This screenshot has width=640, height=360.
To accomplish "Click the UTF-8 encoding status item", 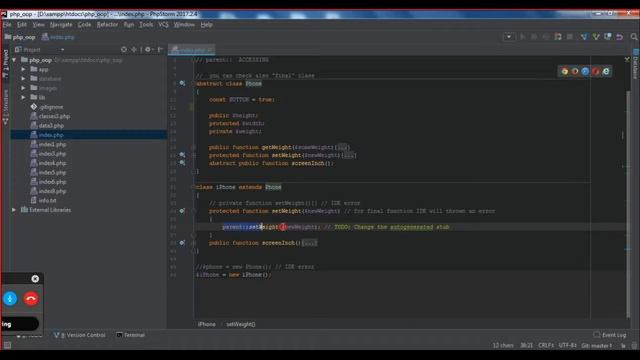I will (x=567, y=345).
